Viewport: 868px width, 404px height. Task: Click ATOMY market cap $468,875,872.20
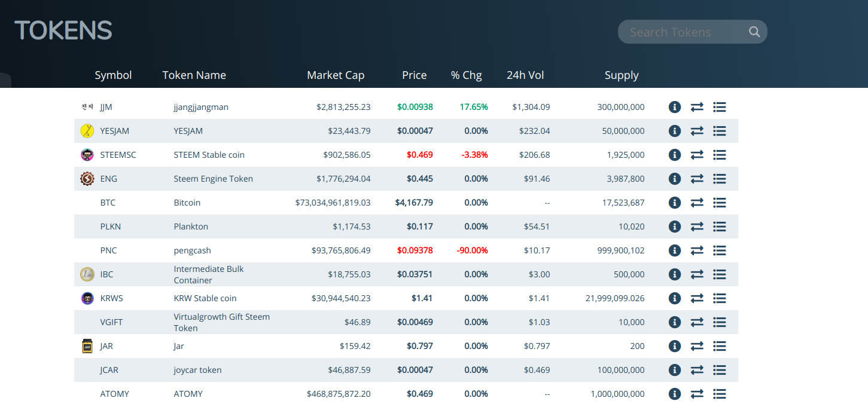(339, 394)
